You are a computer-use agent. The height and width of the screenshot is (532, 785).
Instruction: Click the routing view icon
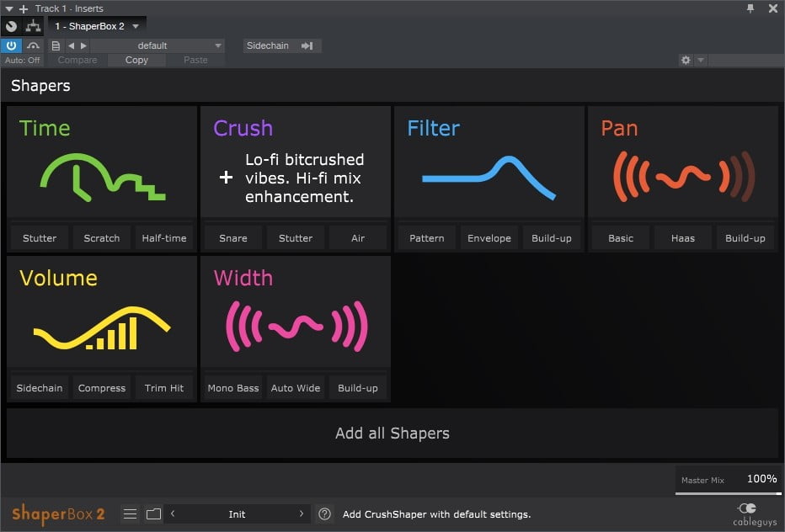click(x=33, y=26)
